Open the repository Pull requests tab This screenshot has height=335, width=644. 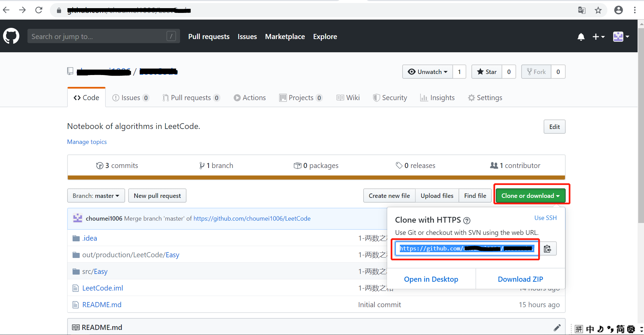(191, 98)
